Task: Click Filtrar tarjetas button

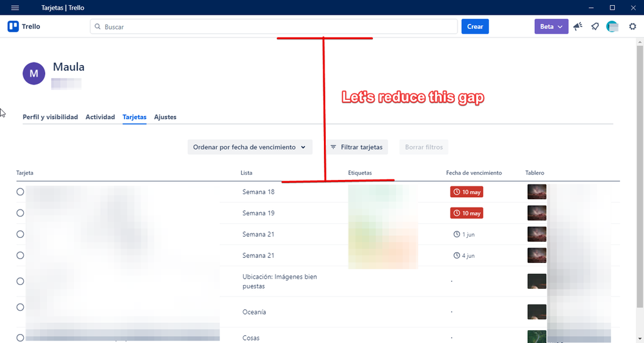Action: (356, 147)
